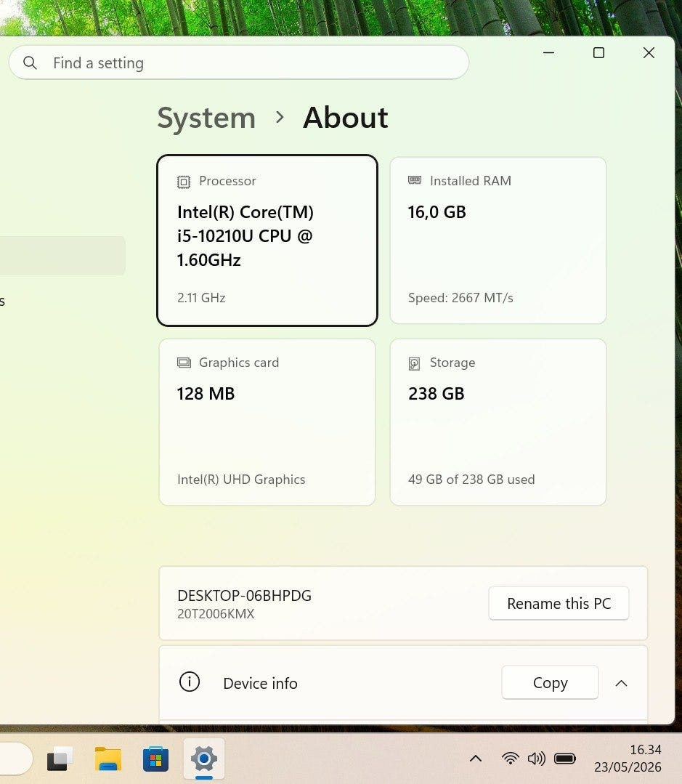
Task: Click the taskbar search box
Action: pyautogui.click(x=17, y=759)
